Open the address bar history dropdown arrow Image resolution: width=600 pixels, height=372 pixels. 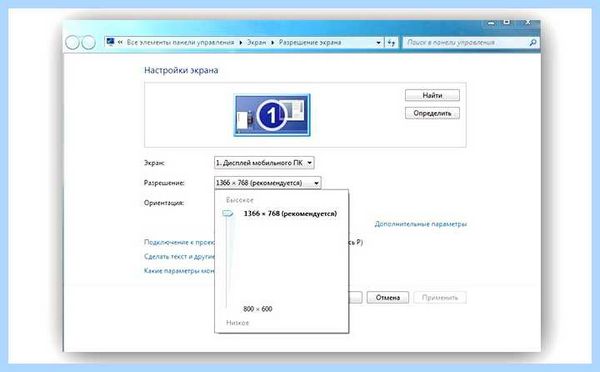[378, 42]
